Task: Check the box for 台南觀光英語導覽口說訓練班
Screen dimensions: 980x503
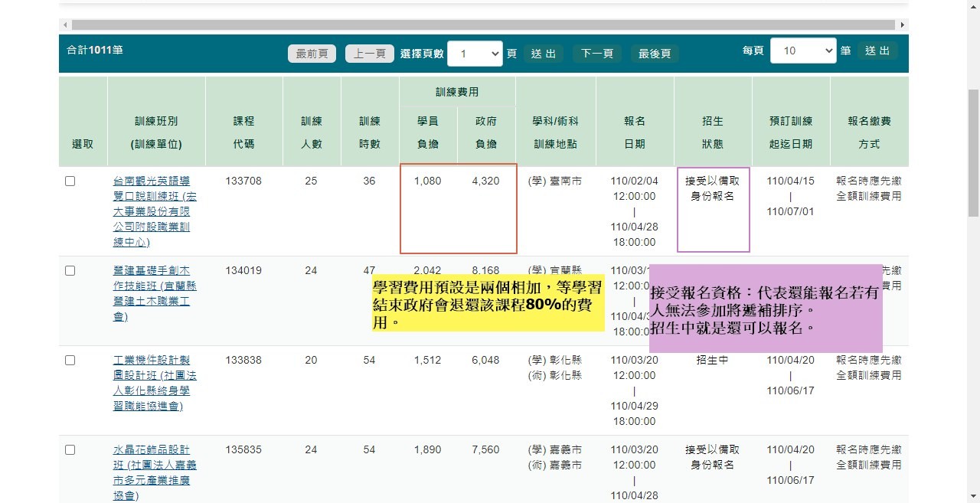Action: (x=70, y=181)
